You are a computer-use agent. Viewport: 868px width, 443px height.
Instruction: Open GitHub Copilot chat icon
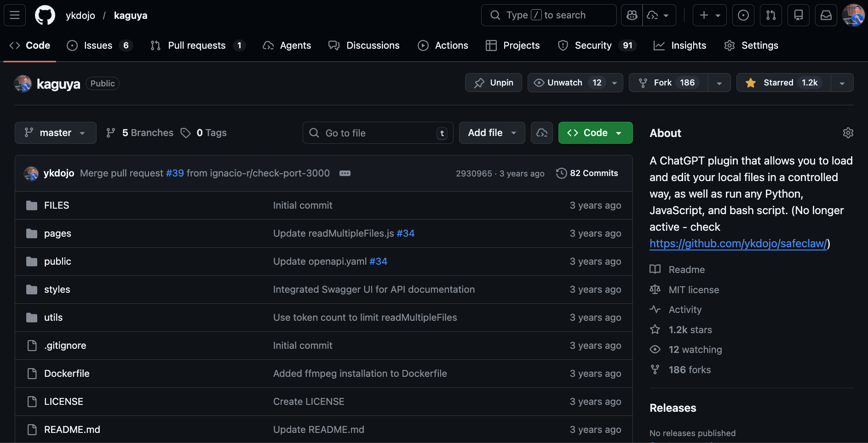coord(632,15)
